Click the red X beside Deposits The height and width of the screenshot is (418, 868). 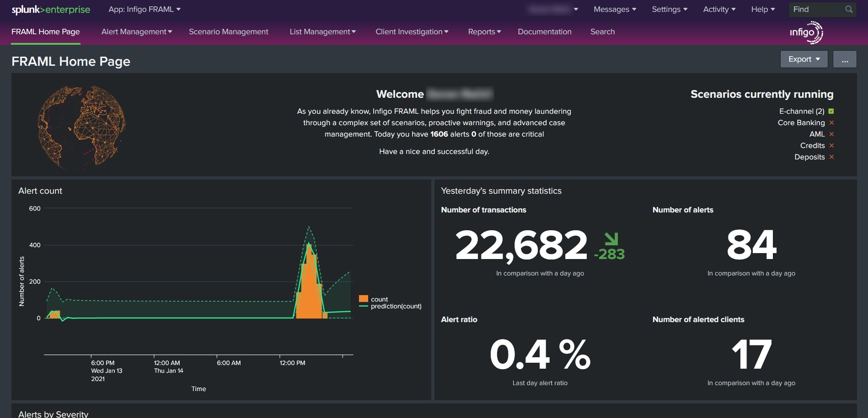tap(831, 157)
